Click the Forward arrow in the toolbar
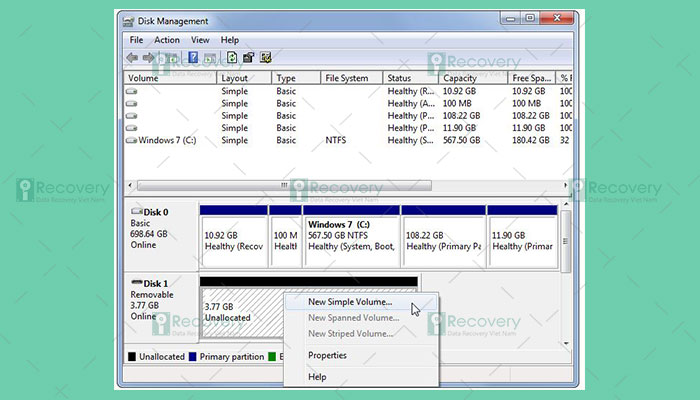This screenshot has height=400, width=700. click(148, 58)
